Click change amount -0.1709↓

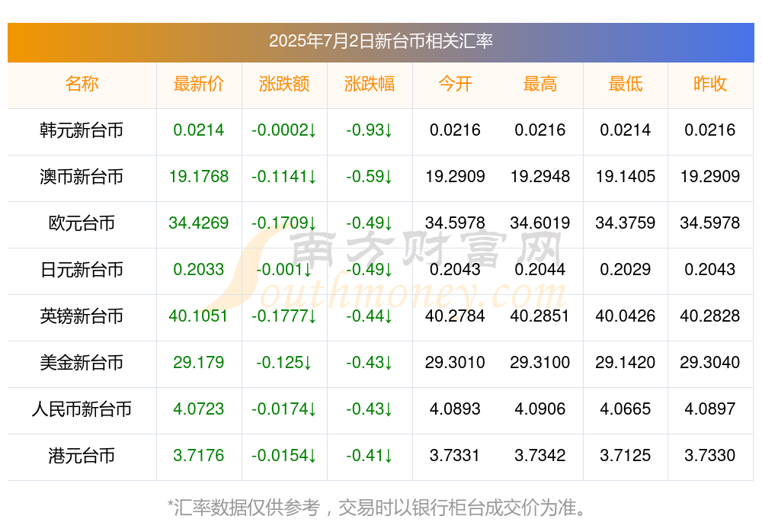(x=284, y=223)
